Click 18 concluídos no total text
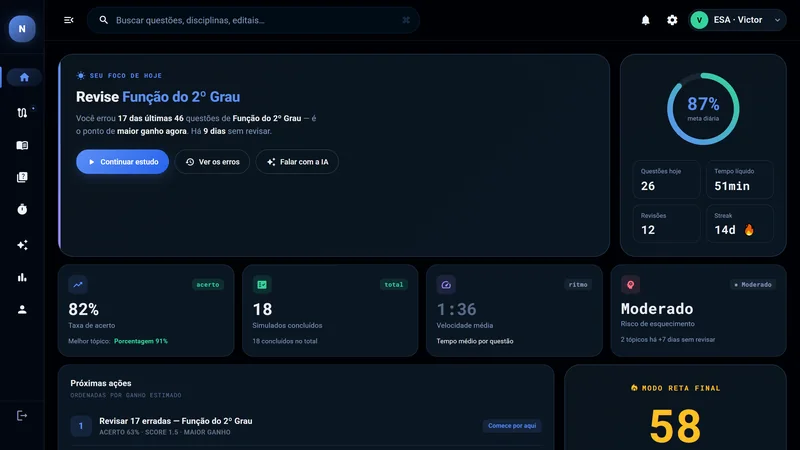The height and width of the screenshot is (450, 800). pos(285,341)
